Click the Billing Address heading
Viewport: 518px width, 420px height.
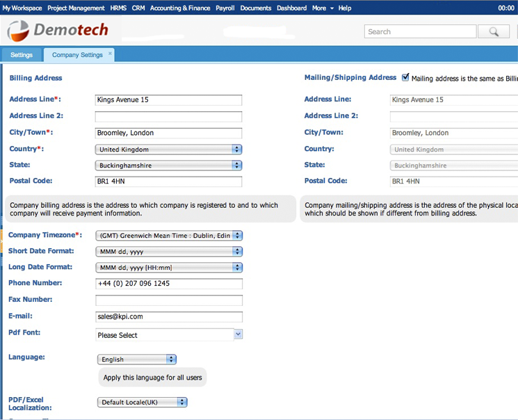click(35, 78)
